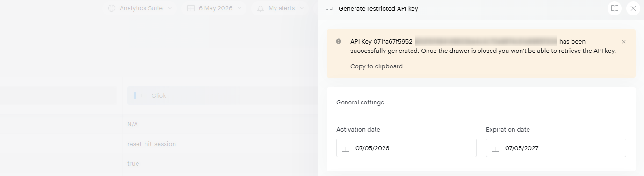Click the calendar icon beside 6 May 2026

[x=190, y=8]
